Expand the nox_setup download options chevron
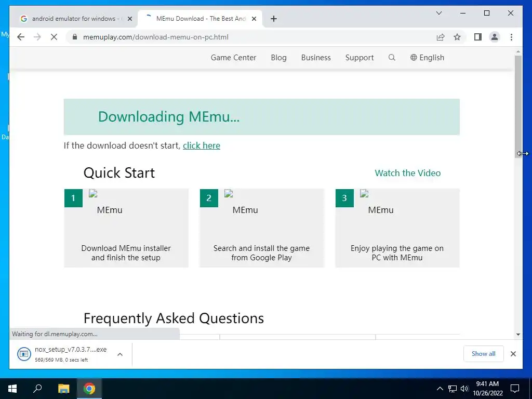 (x=120, y=354)
